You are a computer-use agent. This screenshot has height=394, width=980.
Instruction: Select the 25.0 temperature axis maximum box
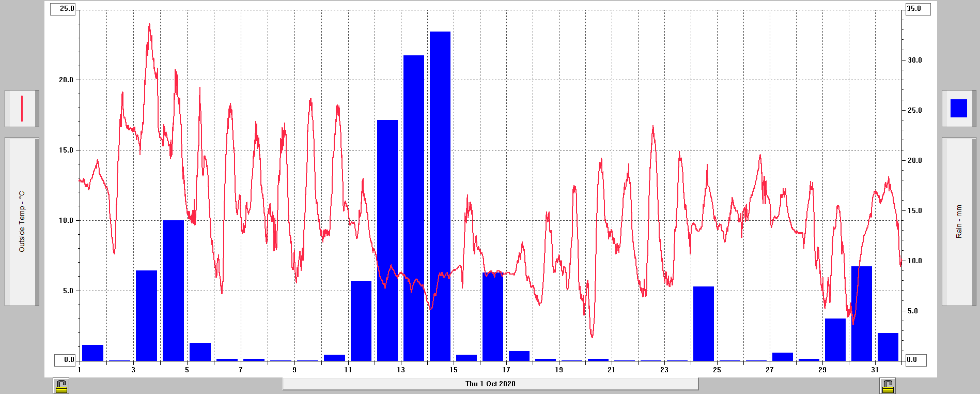[x=63, y=9]
